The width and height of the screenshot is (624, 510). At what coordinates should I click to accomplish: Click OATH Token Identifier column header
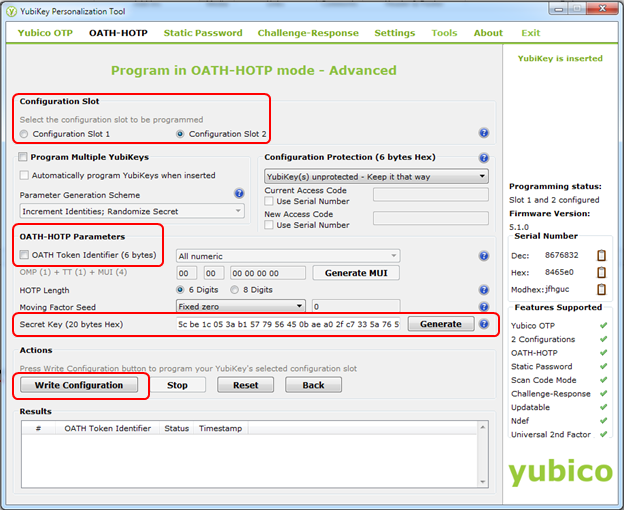(x=107, y=428)
